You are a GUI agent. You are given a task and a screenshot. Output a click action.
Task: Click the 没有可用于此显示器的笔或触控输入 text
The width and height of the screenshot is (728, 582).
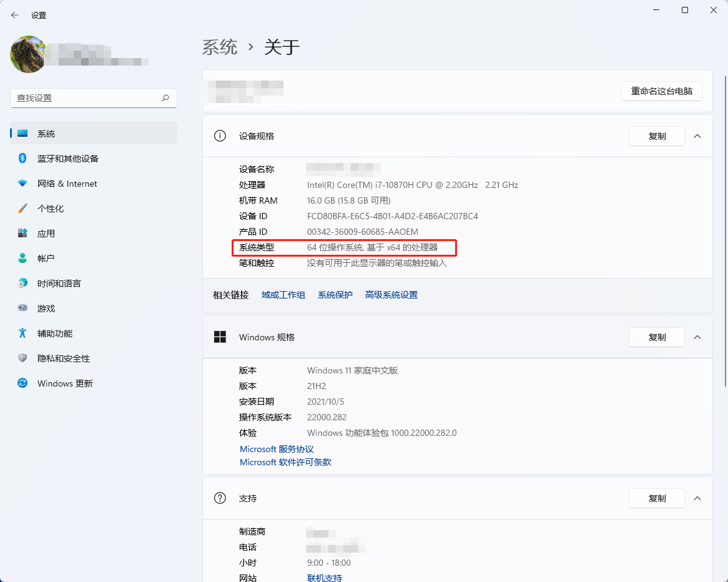tap(377, 263)
